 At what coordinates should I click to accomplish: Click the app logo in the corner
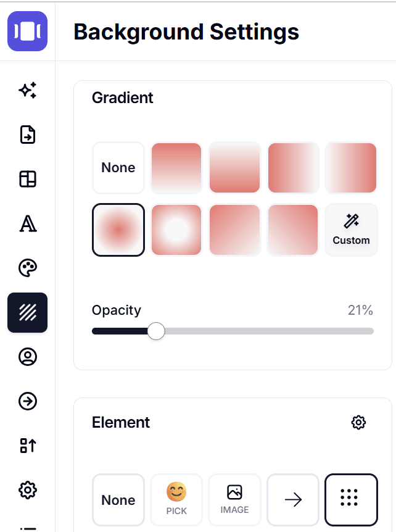point(27,31)
